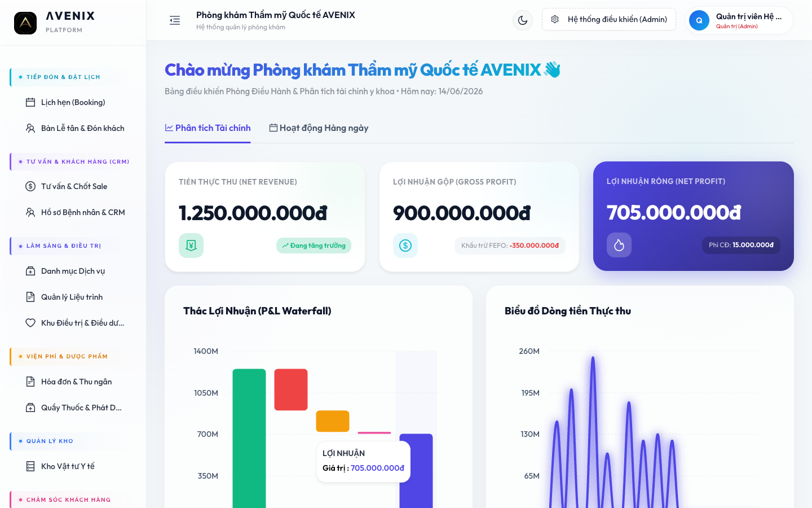Click the dollar icon beside Tư vấn & Chốt Sale
This screenshot has height=508, width=812.
pyautogui.click(x=30, y=186)
